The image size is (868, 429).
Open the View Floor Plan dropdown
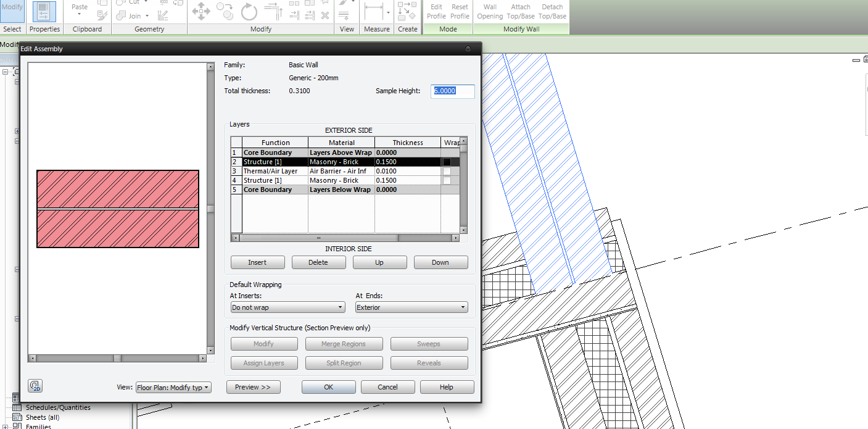173,388
